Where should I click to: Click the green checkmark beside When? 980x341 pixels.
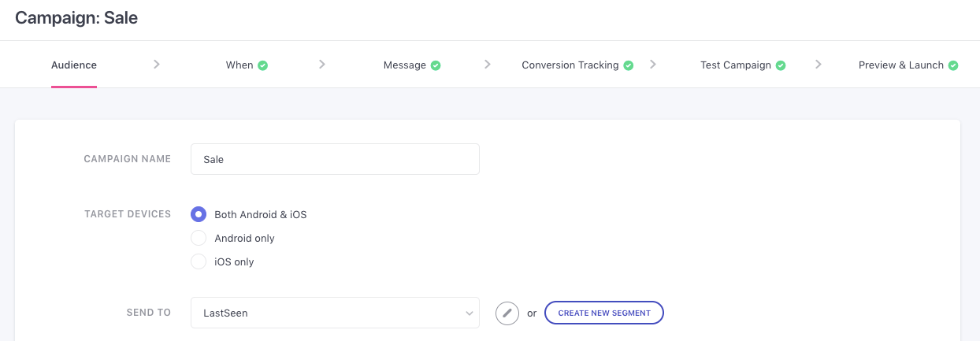[263, 65]
